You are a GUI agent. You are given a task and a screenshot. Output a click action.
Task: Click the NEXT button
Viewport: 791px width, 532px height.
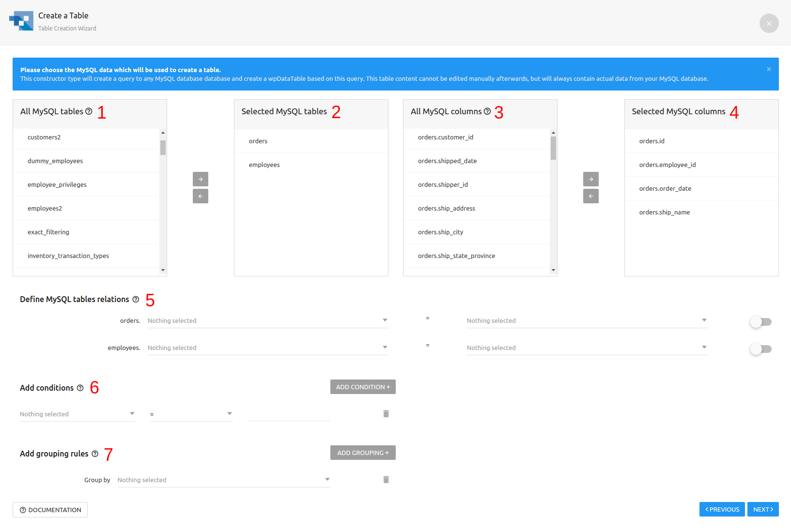coord(762,509)
